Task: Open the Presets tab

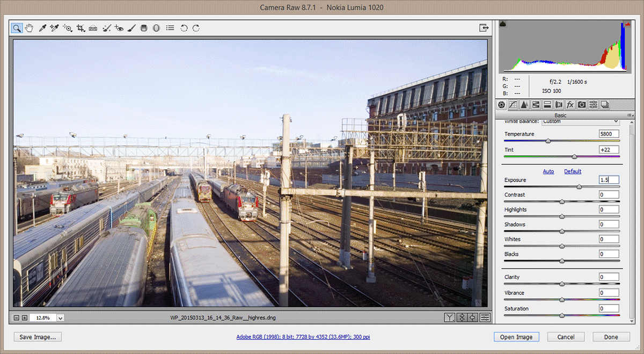Action: [593, 105]
